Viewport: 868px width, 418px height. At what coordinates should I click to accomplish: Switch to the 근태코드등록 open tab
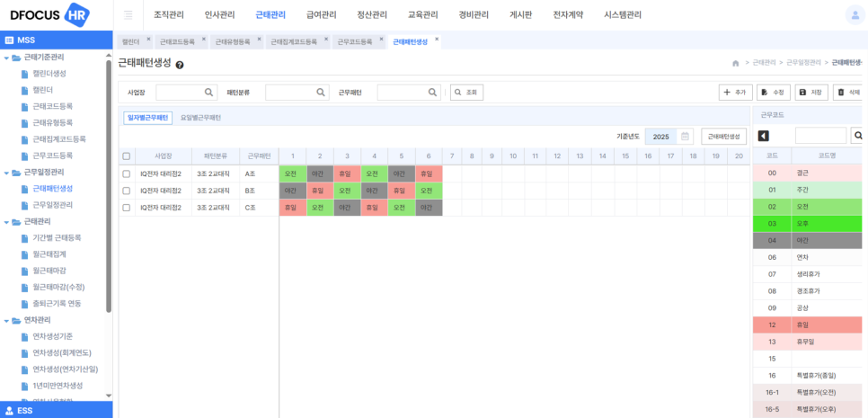(177, 42)
